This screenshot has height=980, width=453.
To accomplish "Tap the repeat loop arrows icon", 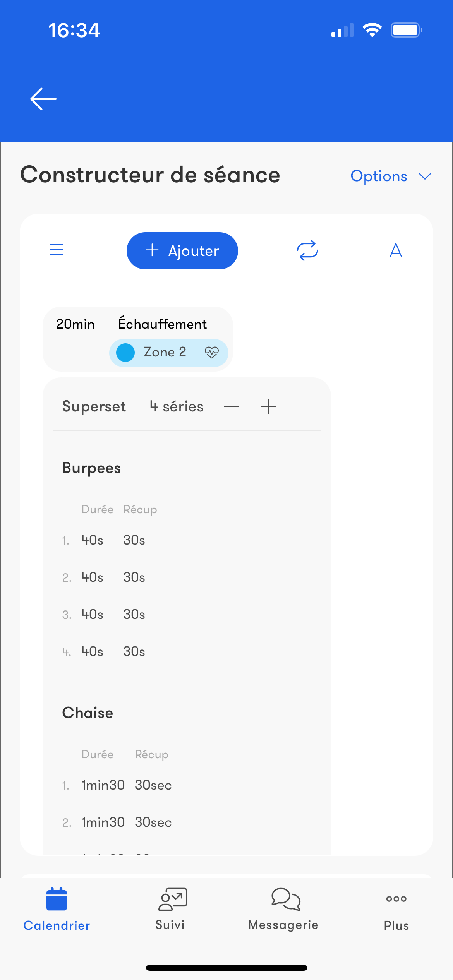I will (307, 250).
